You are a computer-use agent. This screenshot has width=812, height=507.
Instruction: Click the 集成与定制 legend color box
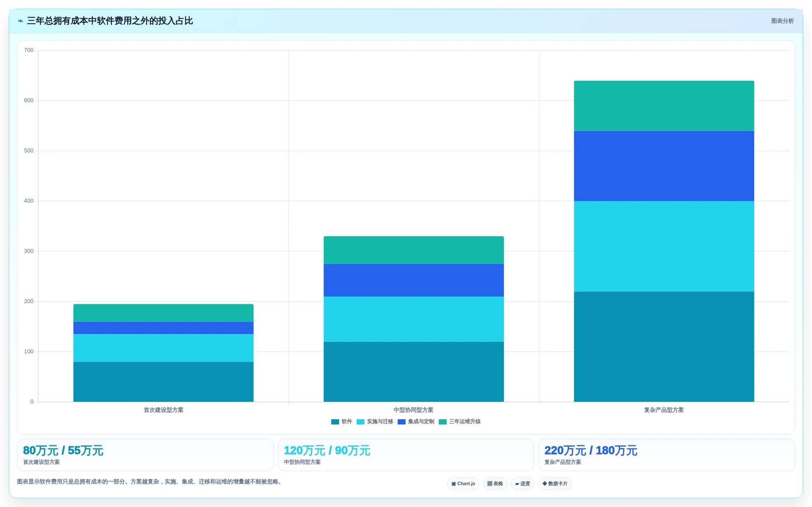(402, 422)
